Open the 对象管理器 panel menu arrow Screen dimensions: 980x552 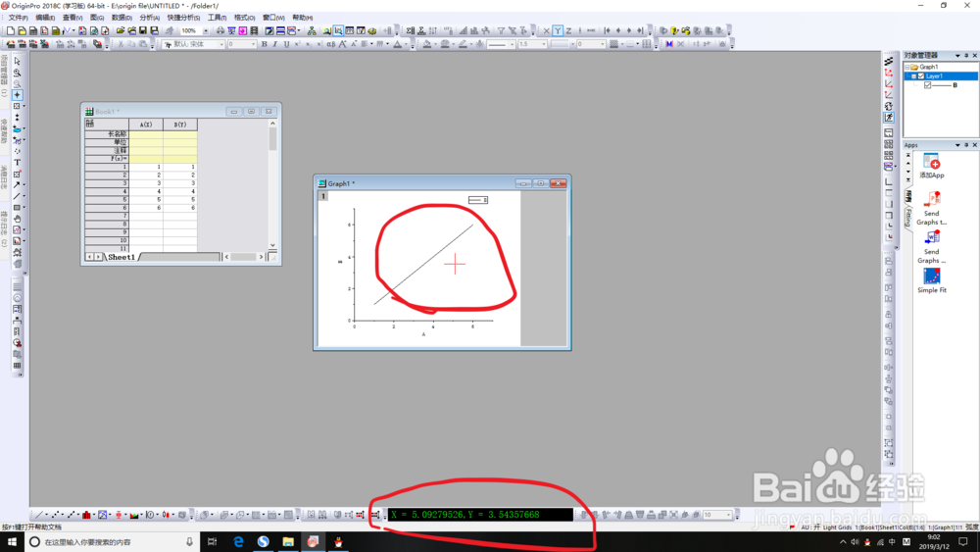(957, 56)
